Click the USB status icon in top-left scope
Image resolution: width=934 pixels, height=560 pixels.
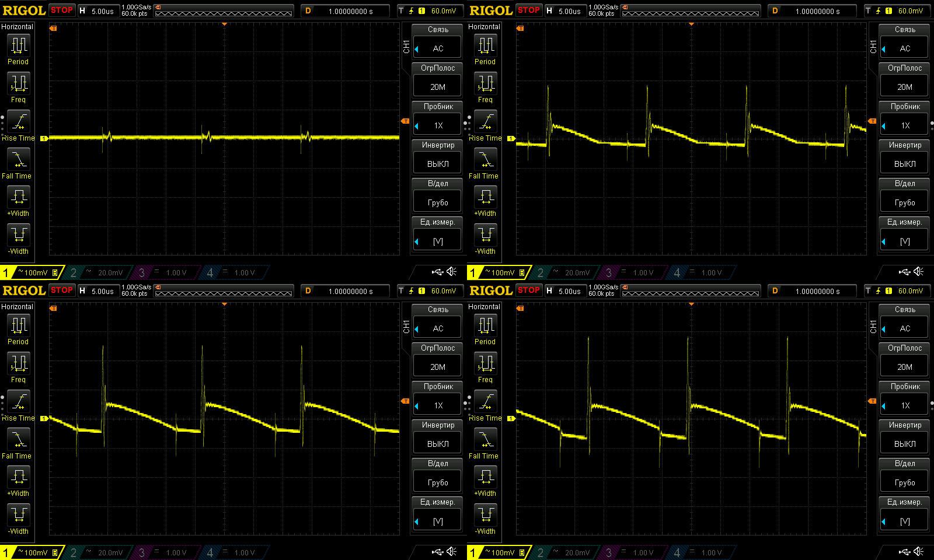[x=437, y=272]
